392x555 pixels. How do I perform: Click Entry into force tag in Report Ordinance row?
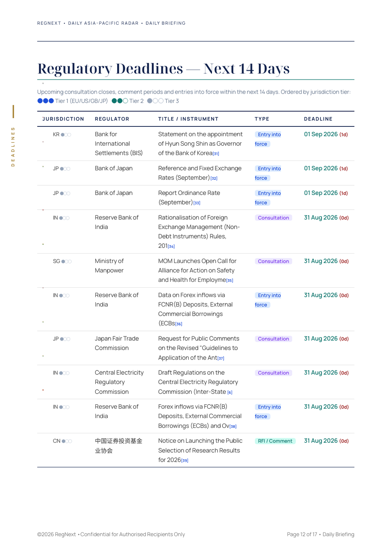268,198
